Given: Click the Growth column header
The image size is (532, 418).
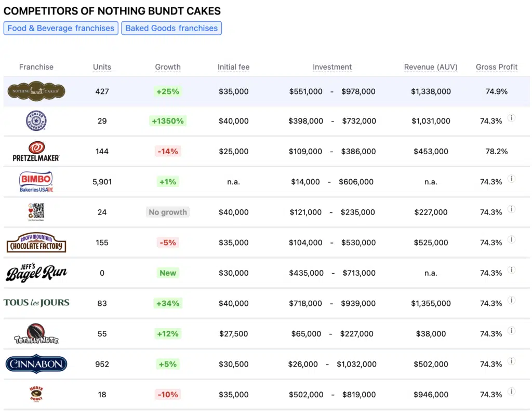Looking at the screenshot, I should pos(168,67).
